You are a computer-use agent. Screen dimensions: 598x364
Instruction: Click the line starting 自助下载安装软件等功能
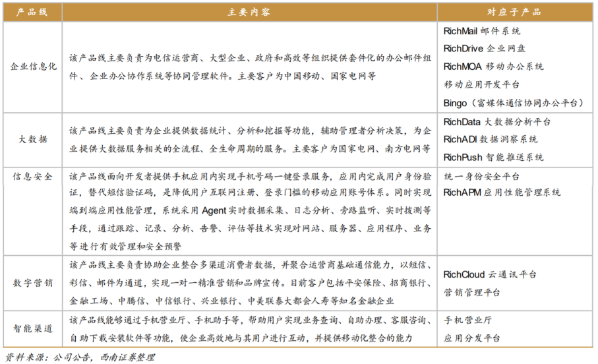point(241,338)
